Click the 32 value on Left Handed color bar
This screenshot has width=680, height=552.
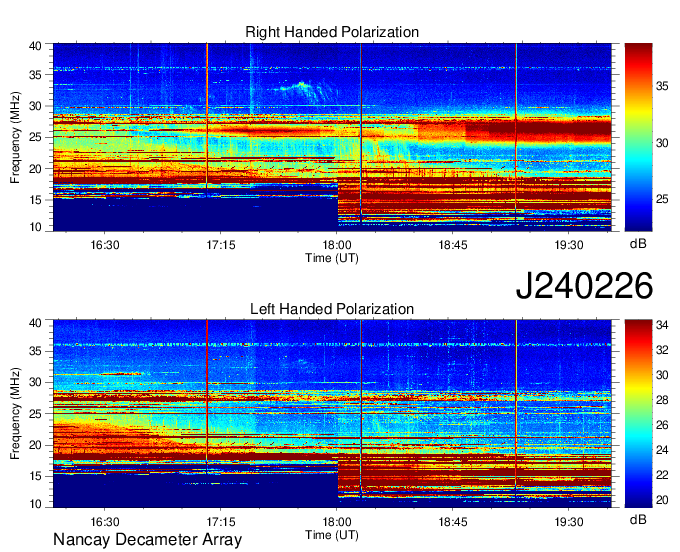point(662,350)
